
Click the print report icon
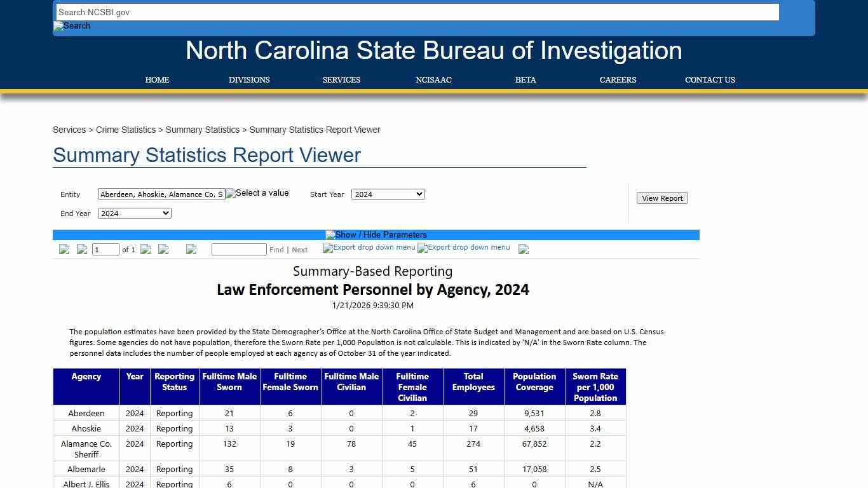click(524, 249)
